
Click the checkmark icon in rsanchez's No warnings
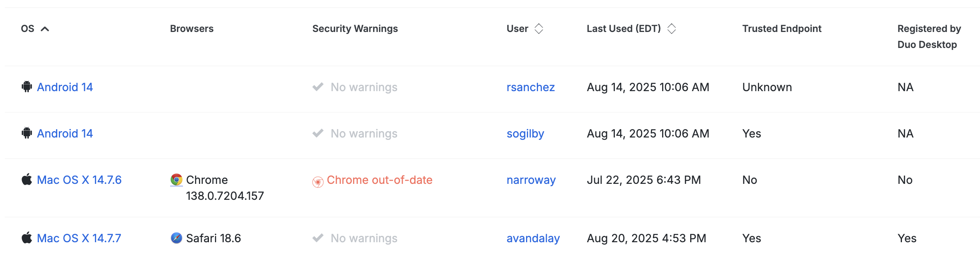(318, 87)
